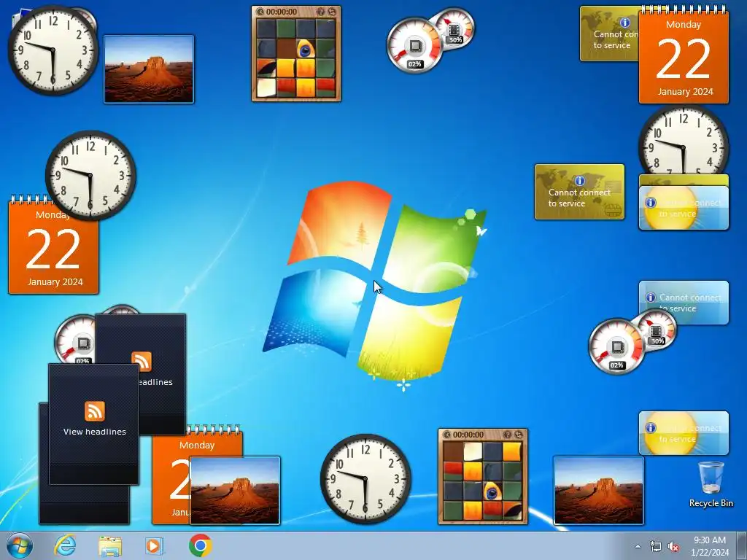
Task: Open the Windows Start menu
Action: coord(20,545)
